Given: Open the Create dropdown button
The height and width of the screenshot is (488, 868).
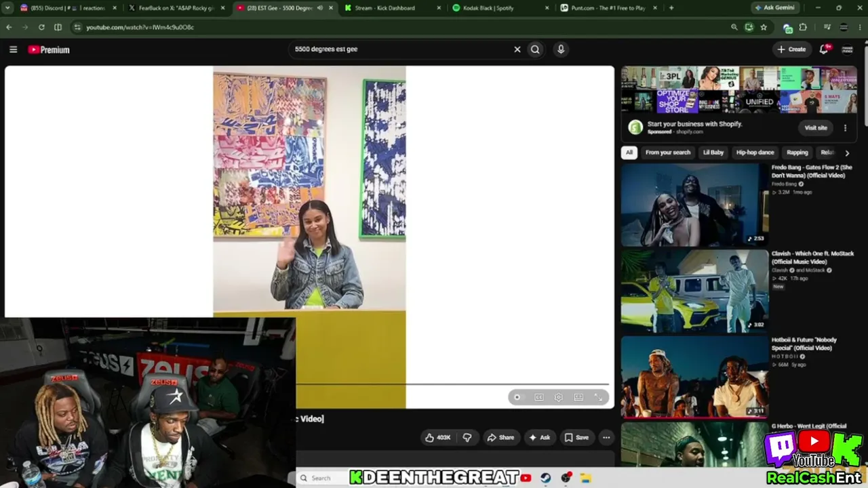Looking at the screenshot, I should coord(791,49).
